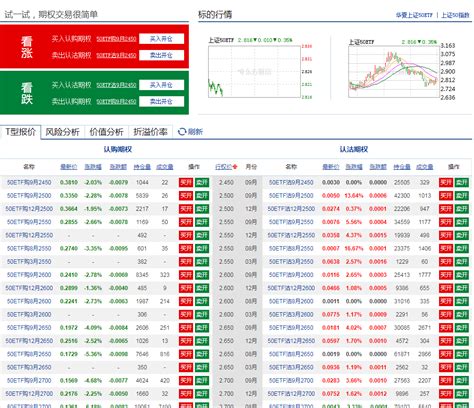Click 买开 for 50ETF沽3月2600
Viewport: 474px width, 408px height.
[446, 314]
